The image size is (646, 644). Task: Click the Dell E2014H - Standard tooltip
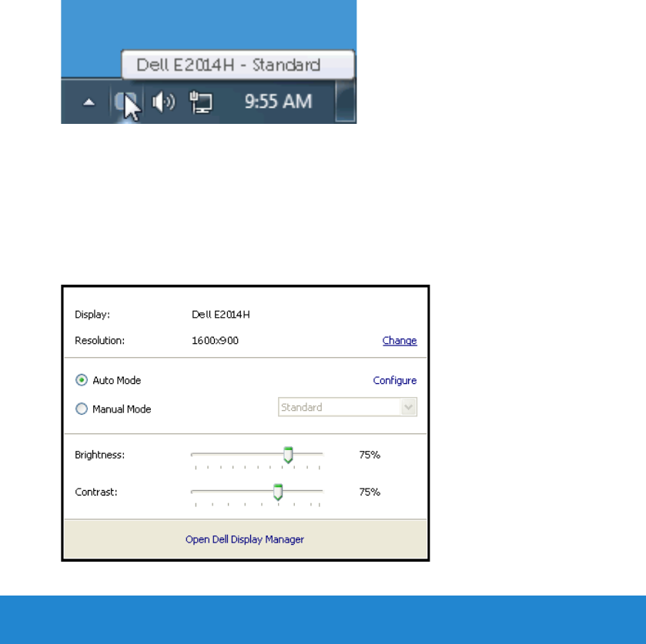(x=238, y=65)
